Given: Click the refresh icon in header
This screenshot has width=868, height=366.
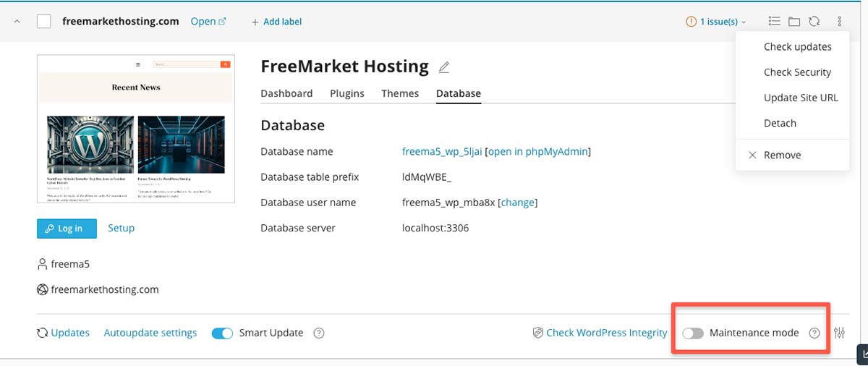Looking at the screenshot, I should pyautogui.click(x=814, y=22).
